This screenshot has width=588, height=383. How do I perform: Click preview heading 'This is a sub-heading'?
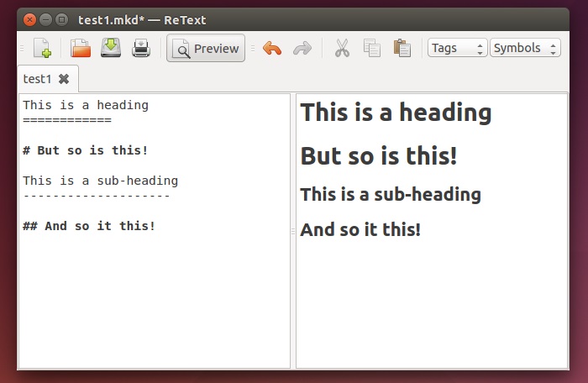391,194
